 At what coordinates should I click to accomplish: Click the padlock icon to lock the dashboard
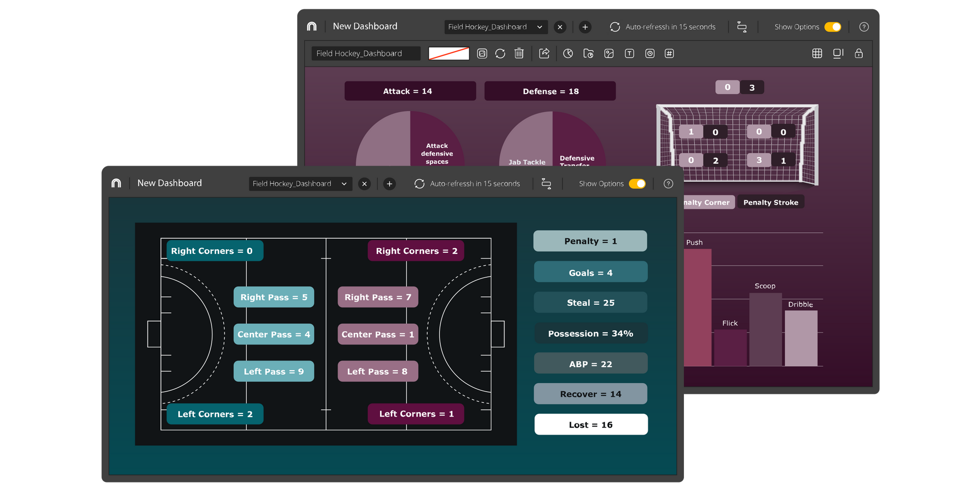pos(859,53)
